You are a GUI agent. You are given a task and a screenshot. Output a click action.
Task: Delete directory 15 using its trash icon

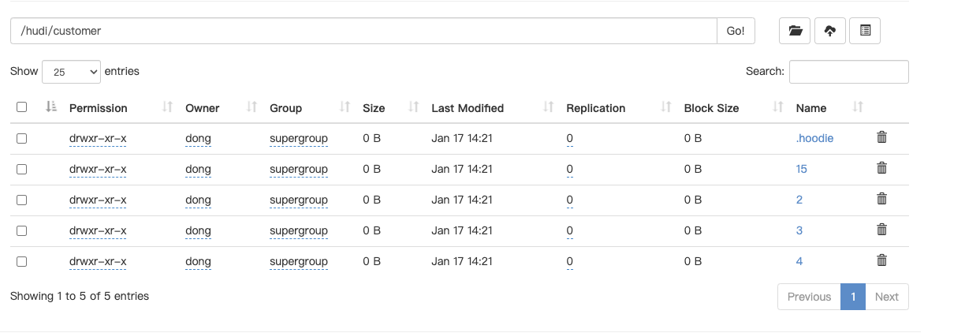tap(881, 168)
